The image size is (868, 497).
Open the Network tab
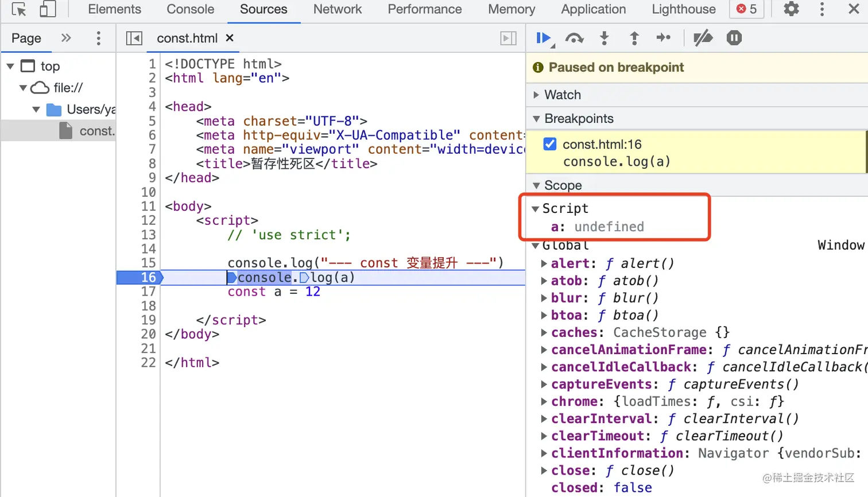coord(338,9)
